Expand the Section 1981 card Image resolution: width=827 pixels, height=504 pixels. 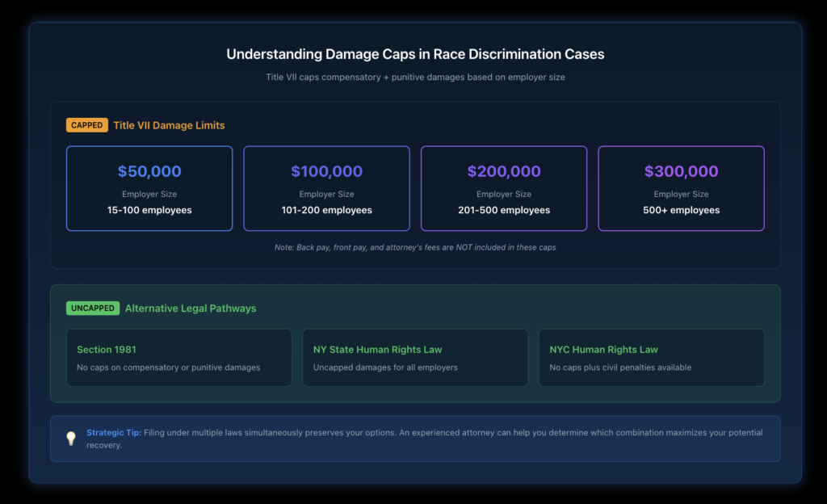click(178, 357)
